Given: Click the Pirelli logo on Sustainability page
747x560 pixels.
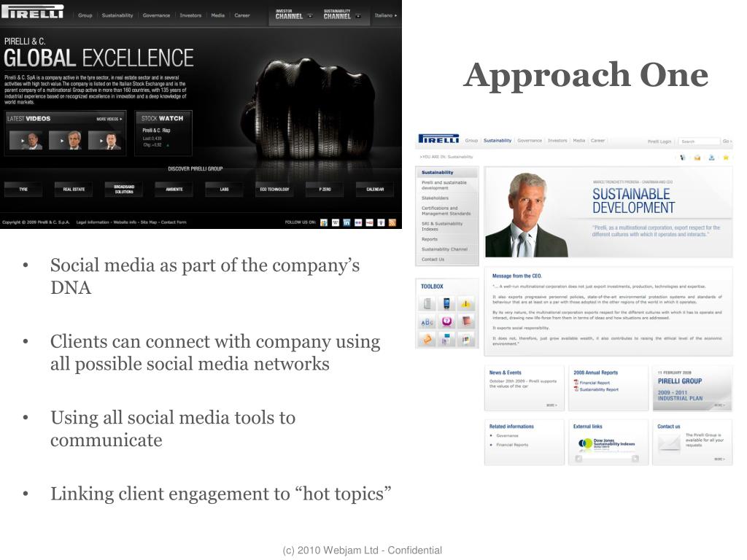Looking at the screenshot, I should click(438, 139).
